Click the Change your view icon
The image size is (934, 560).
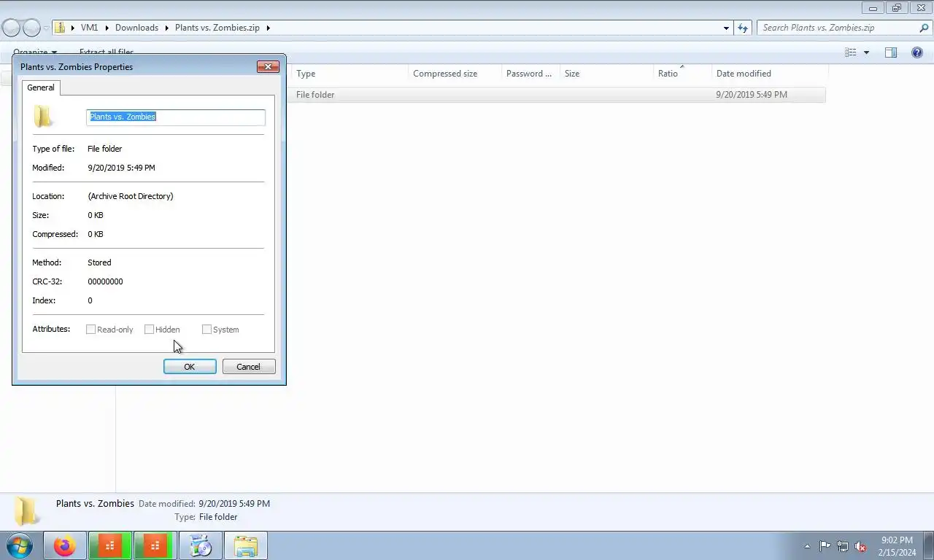[x=850, y=52]
